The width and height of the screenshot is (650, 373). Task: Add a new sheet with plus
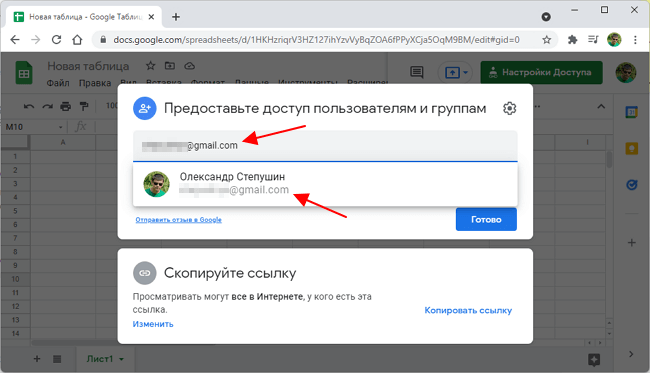click(37, 359)
